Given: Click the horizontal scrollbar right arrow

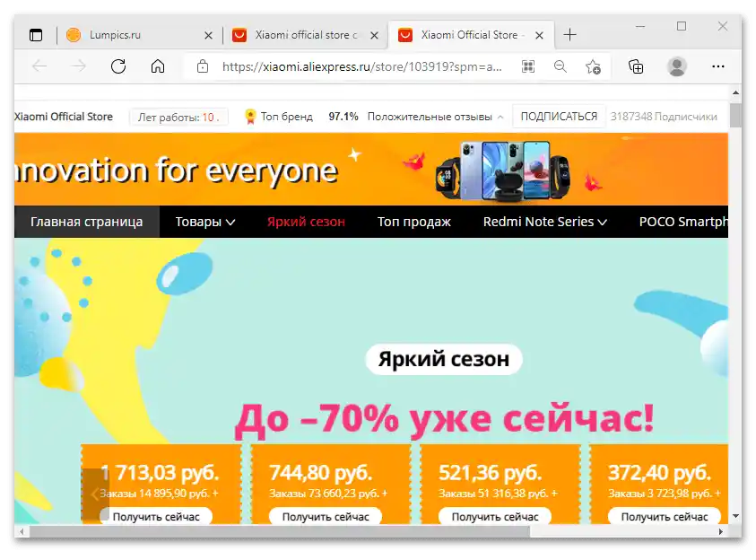Looking at the screenshot, I should coord(721,531).
